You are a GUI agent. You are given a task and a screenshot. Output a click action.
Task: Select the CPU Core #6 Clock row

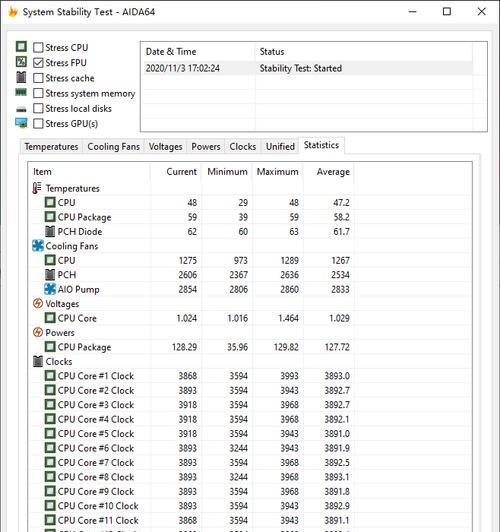tap(192, 448)
